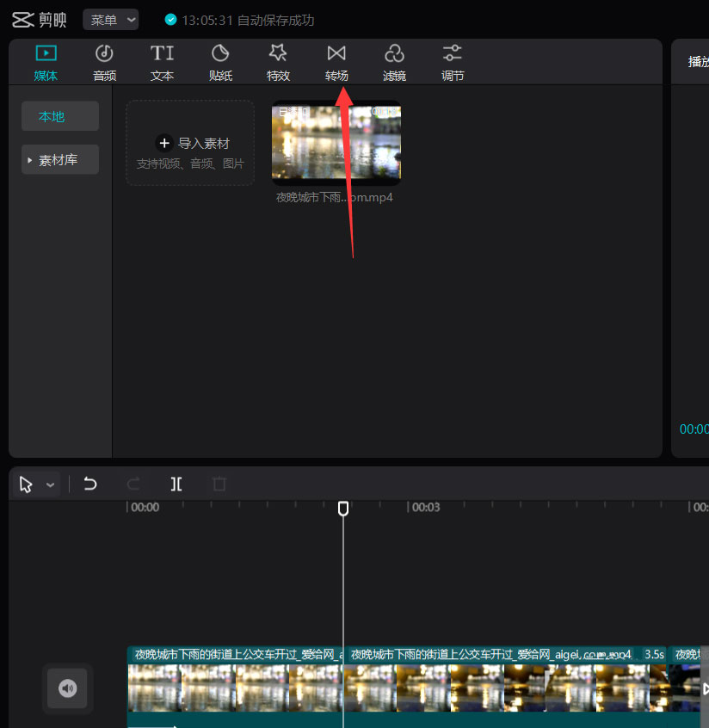709x728 pixels.
Task: Select the 夜晚城市下雨 video thumbnail
Action: coord(336,142)
